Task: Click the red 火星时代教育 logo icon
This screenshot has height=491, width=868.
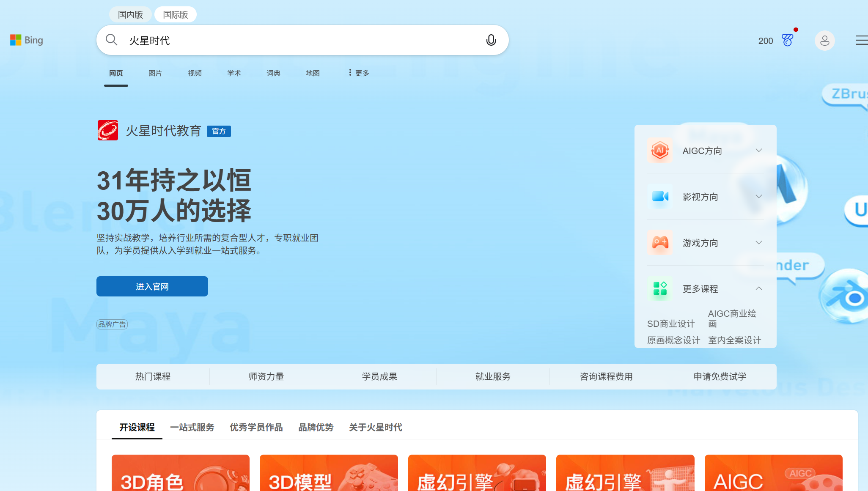Action: [x=108, y=130]
